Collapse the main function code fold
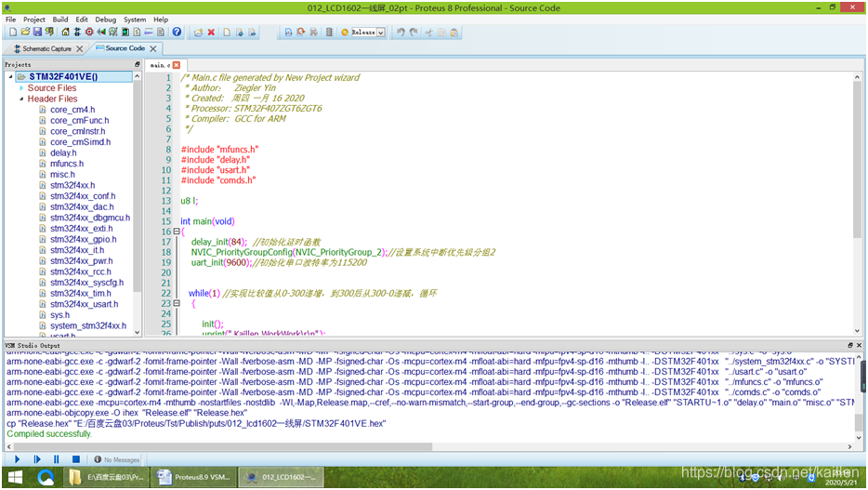 (x=177, y=232)
